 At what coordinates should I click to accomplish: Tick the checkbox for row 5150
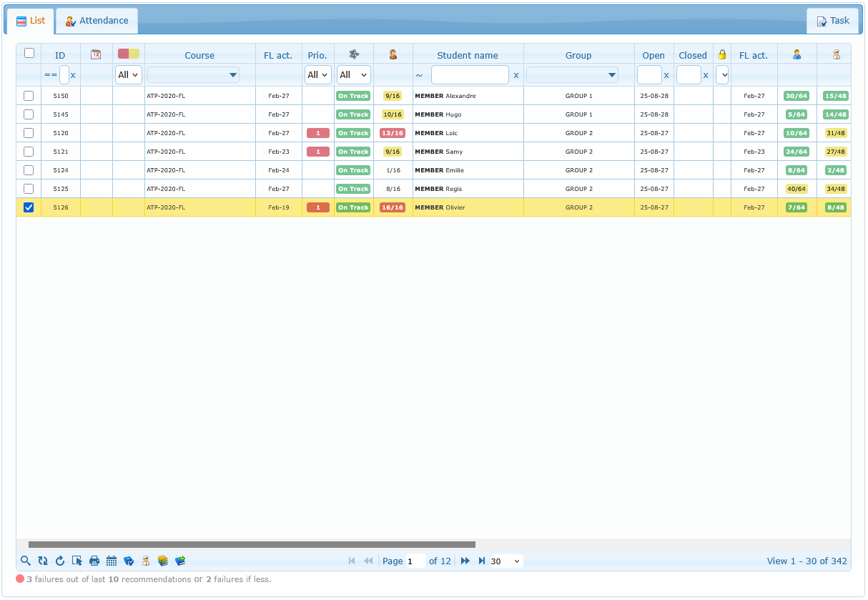click(x=29, y=96)
